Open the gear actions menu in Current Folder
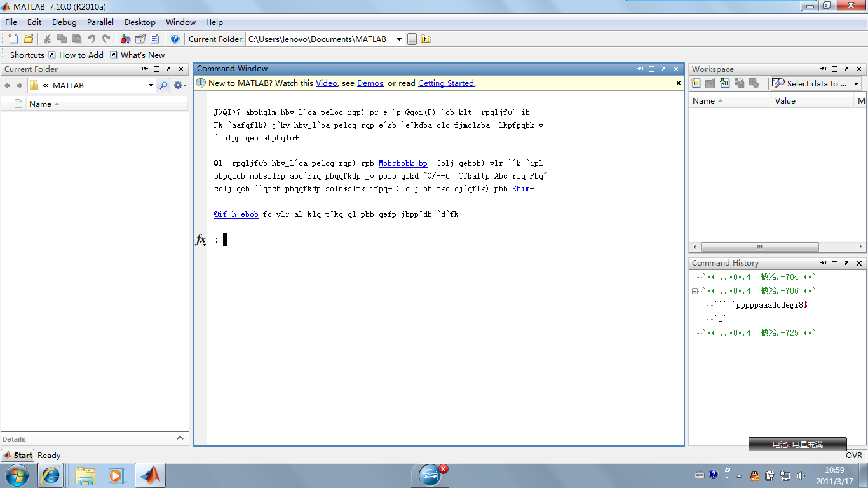 point(180,85)
